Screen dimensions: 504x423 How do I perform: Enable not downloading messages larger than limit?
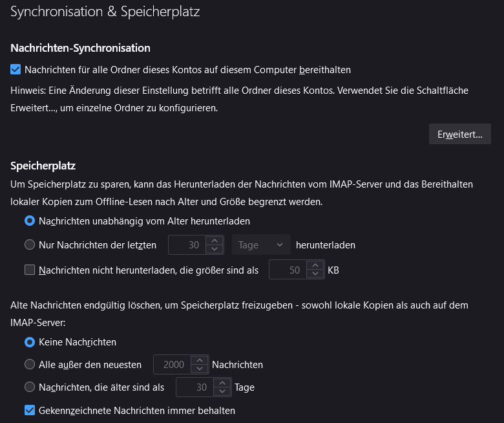coord(30,270)
